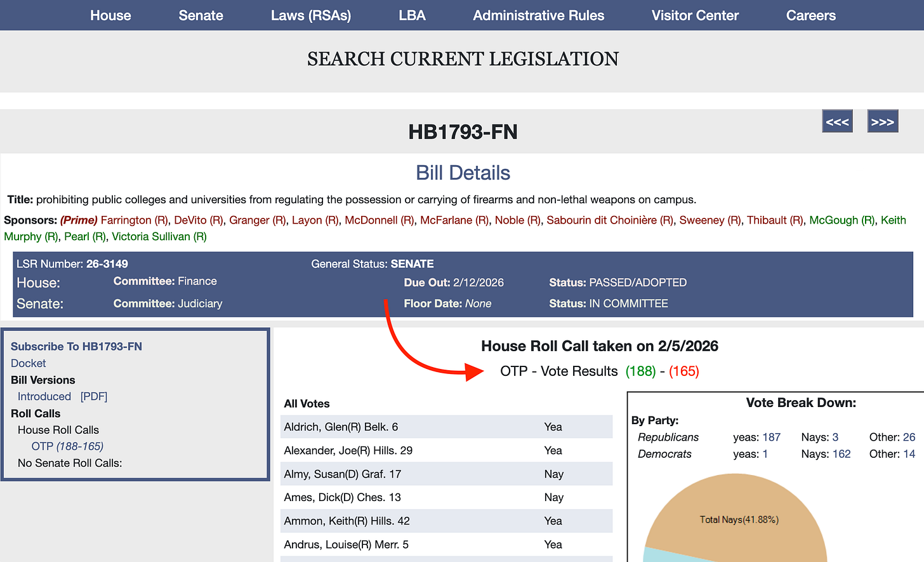
Task: Click LSR Number 26-3149 text
Action: (x=72, y=264)
